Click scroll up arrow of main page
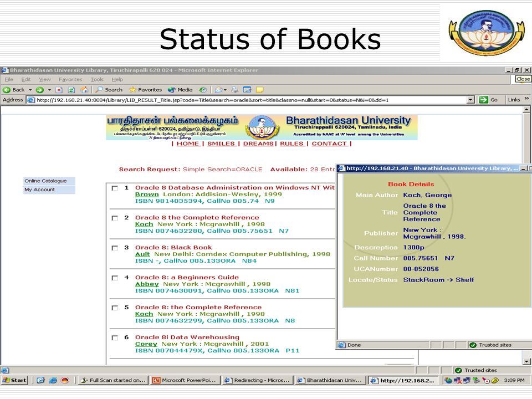532x399 pixels. (x=526, y=109)
